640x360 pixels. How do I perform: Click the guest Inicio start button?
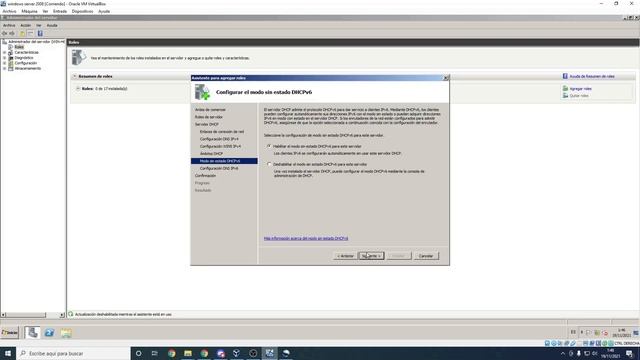[x=10, y=333]
